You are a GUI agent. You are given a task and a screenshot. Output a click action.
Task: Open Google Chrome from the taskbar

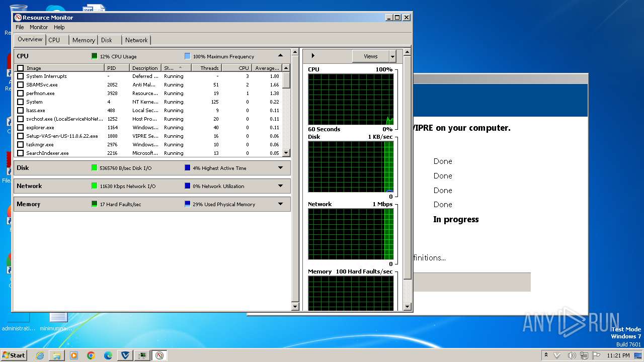click(91, 355)
